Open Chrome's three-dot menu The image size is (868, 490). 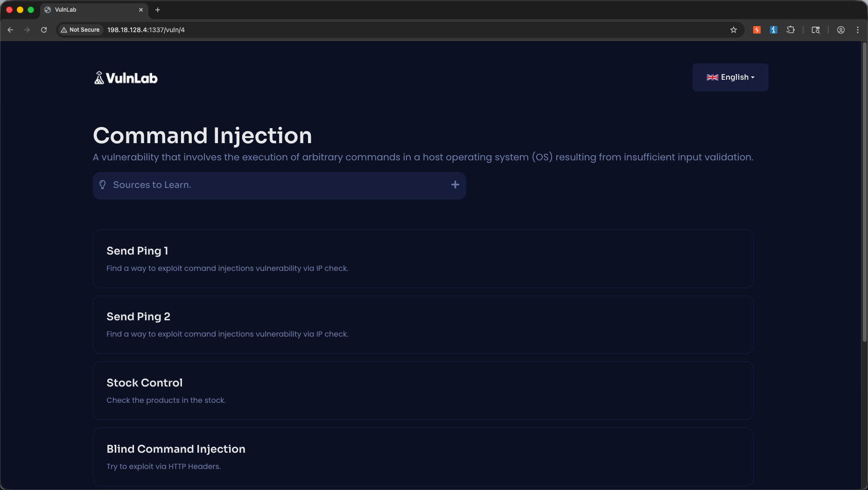[858, 30]
